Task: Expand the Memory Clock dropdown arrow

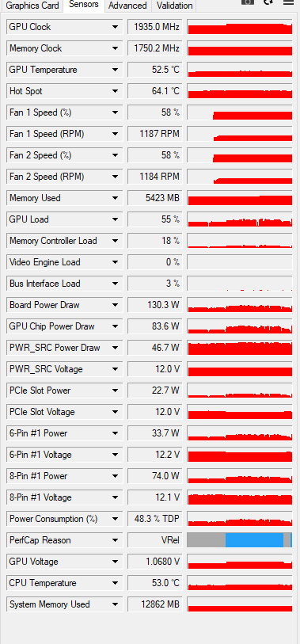Action: coord(115,48)
